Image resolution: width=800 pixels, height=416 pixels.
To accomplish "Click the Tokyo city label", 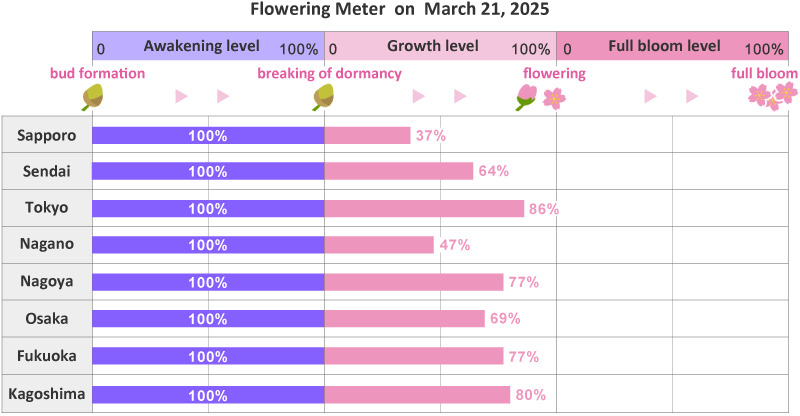I will [x=47, y=208].
